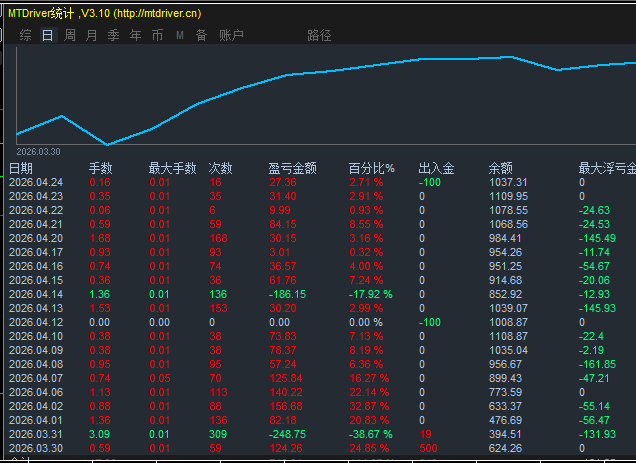Image resolution: width=636 pixels, height=463 pixels.
Task: Click the 百分比% column header
Action: [372, 168]
